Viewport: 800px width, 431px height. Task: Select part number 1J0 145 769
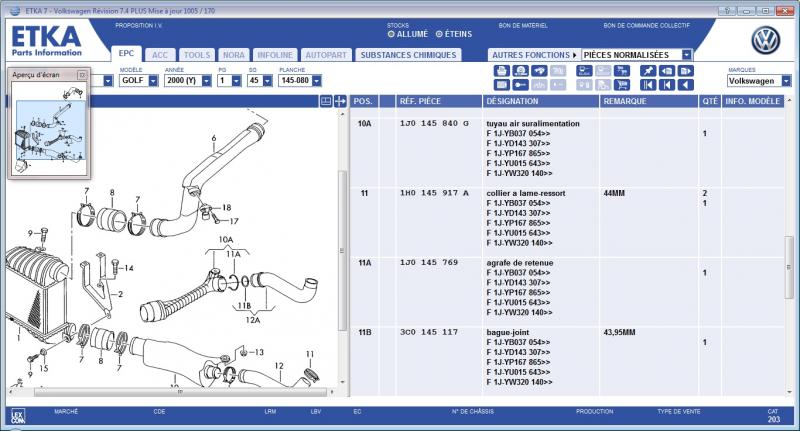point(429,262)
